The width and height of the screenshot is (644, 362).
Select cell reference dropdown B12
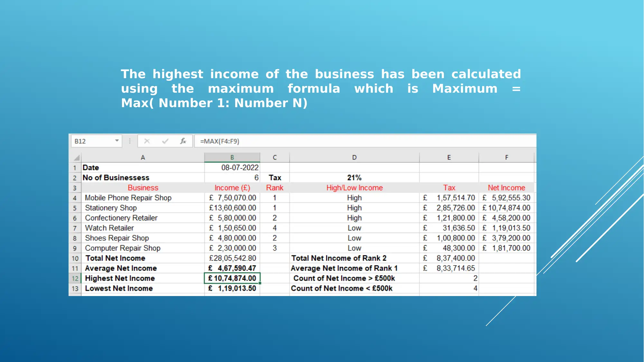97,141
